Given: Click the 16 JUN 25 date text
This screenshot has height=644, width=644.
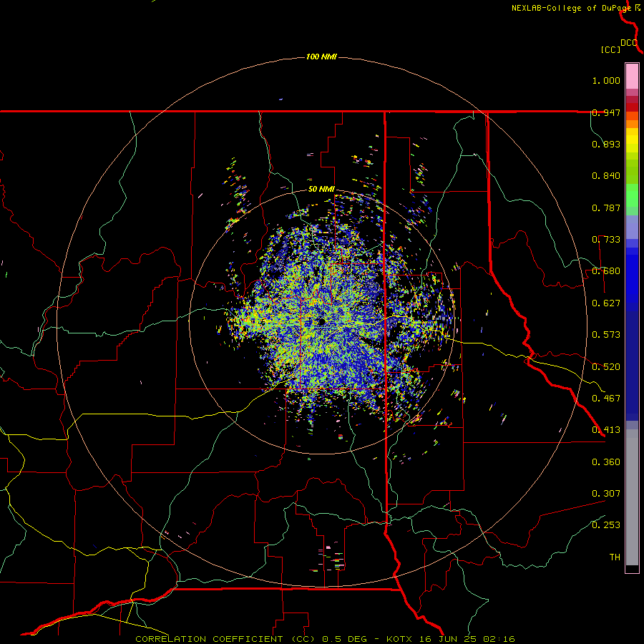Looking at the screenshot, I should (449, 639).
